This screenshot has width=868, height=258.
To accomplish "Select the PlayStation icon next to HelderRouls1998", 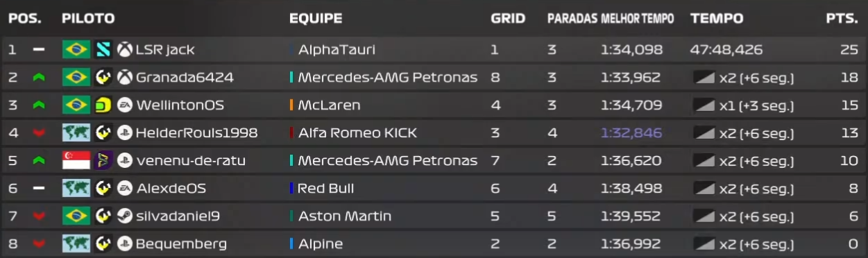I will pyautogui.click(x=125, y=133).
